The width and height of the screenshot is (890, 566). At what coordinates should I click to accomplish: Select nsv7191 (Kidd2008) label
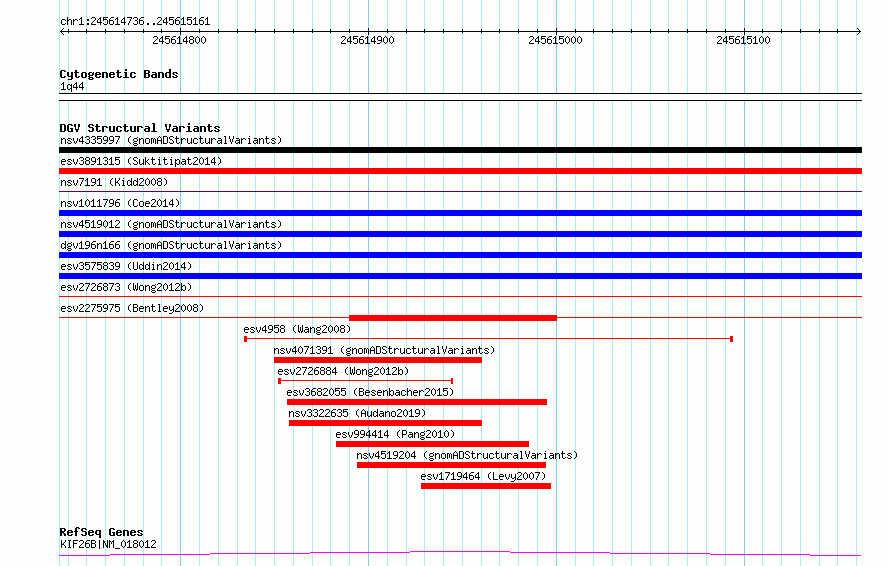coord(114,182)
